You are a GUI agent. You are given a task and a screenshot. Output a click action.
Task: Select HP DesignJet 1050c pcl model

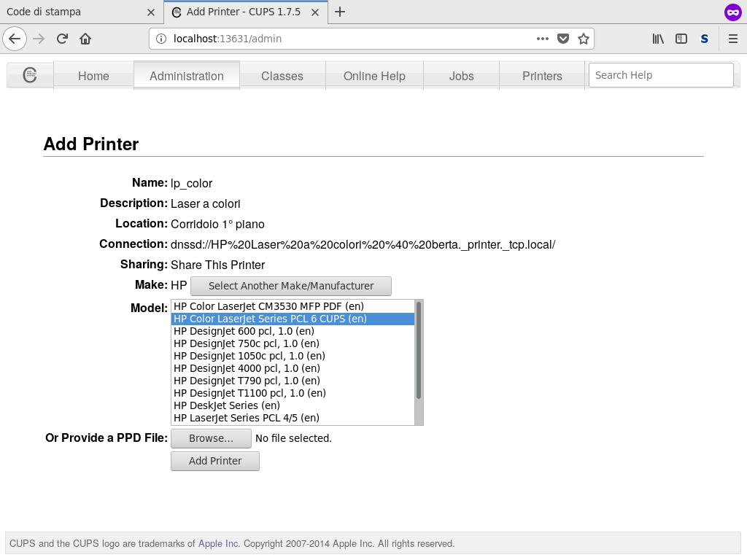pyautogui.click(x=293, y=356)
